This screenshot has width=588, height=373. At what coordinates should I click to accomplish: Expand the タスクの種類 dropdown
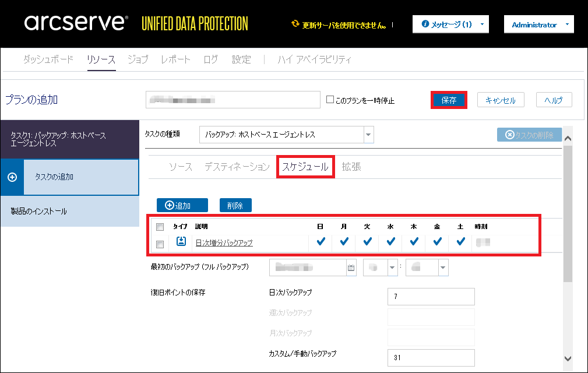coord(368,135)
